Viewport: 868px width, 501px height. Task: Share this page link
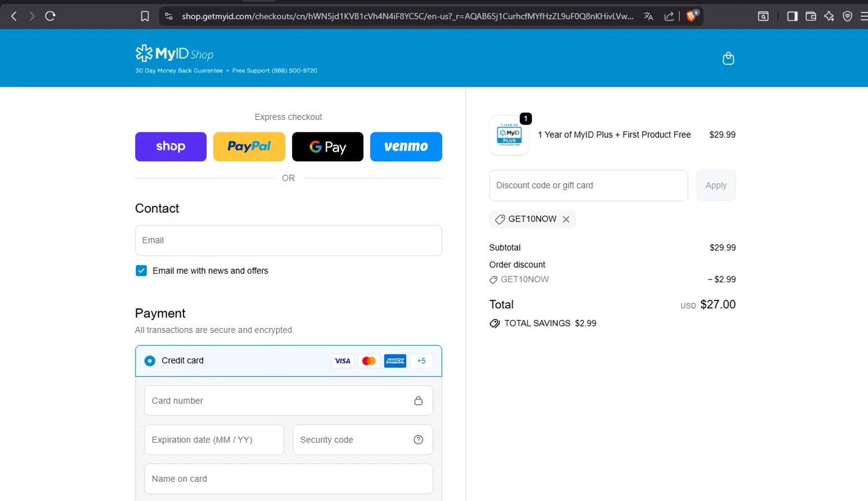coord(669,16)
